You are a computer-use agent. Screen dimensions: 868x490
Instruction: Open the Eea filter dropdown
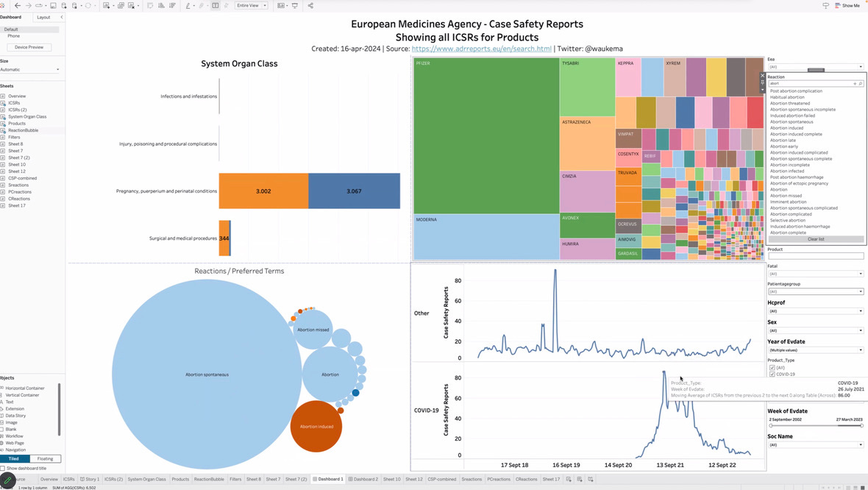816,66
